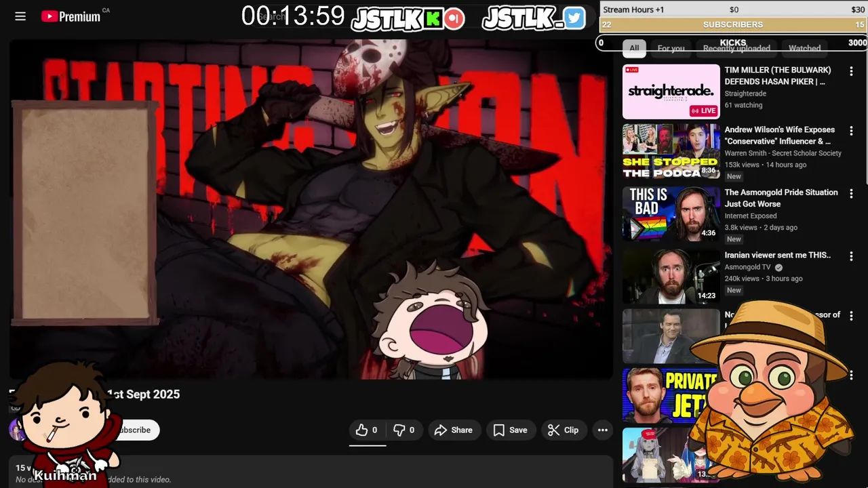Visit Asmongold TV channel name
Screen dimensions: 868x488
[x=747, y=267]
